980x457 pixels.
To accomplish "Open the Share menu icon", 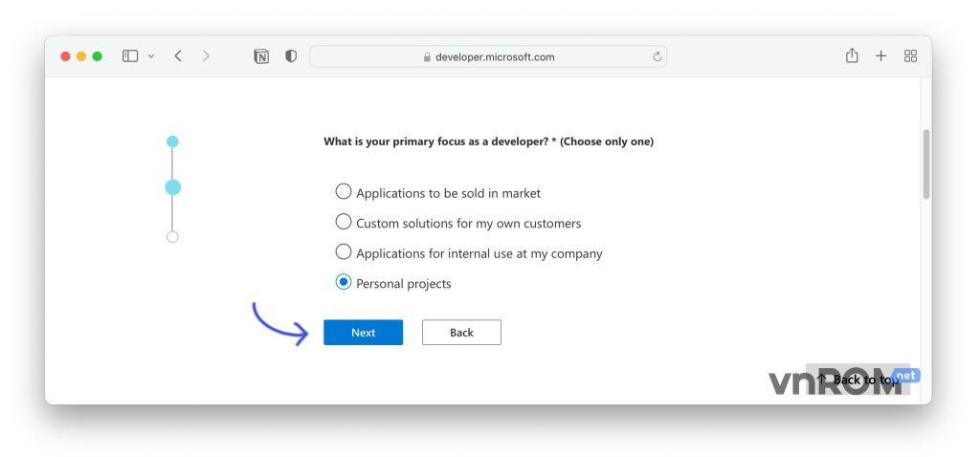I will pyautogui.click(x=852, y=56).
